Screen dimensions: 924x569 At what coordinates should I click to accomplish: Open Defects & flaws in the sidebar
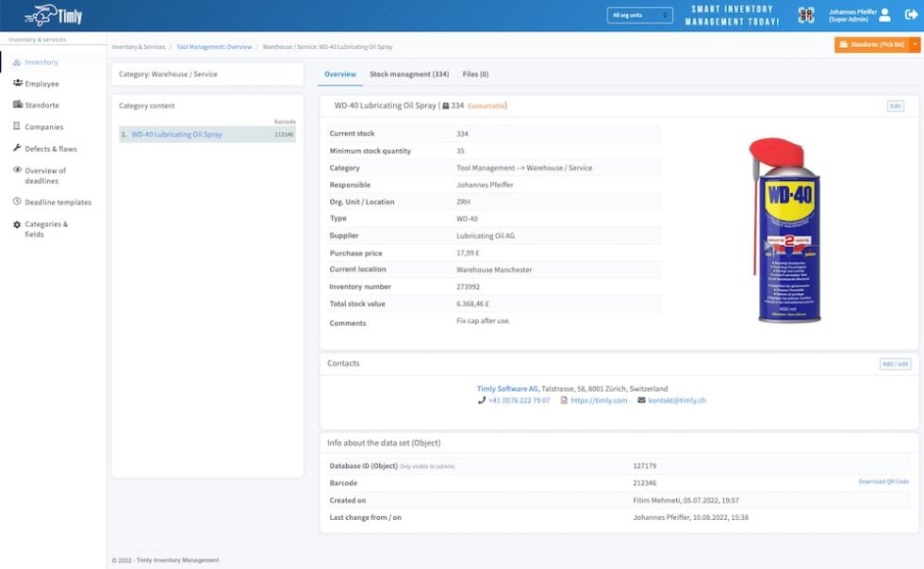(51, 149)
